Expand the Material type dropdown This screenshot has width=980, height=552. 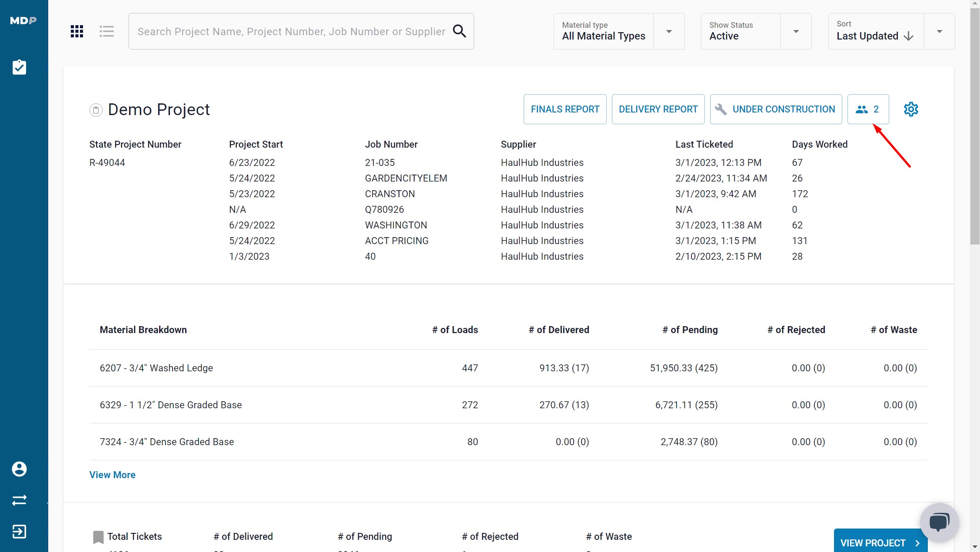[x=669, y=31]
